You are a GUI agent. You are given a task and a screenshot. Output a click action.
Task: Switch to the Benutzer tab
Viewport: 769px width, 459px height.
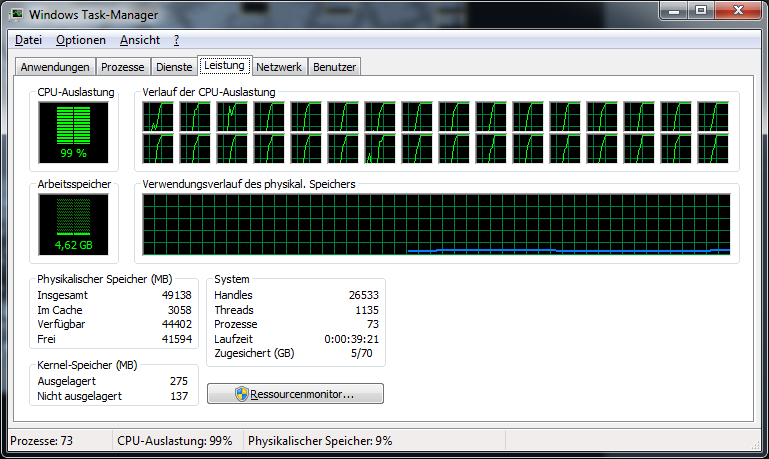point(334,67)
